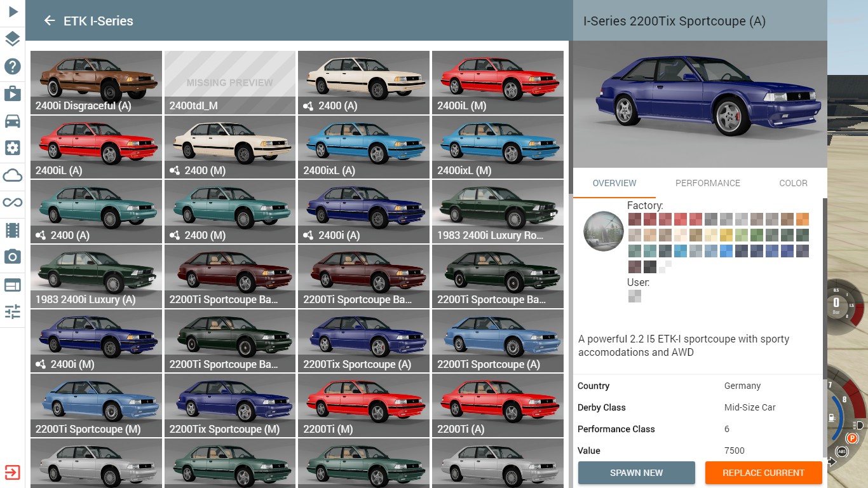This screenshot has height=488, width=868.
Task: Click the Replace Current button
Action: (x=763, y=473)
